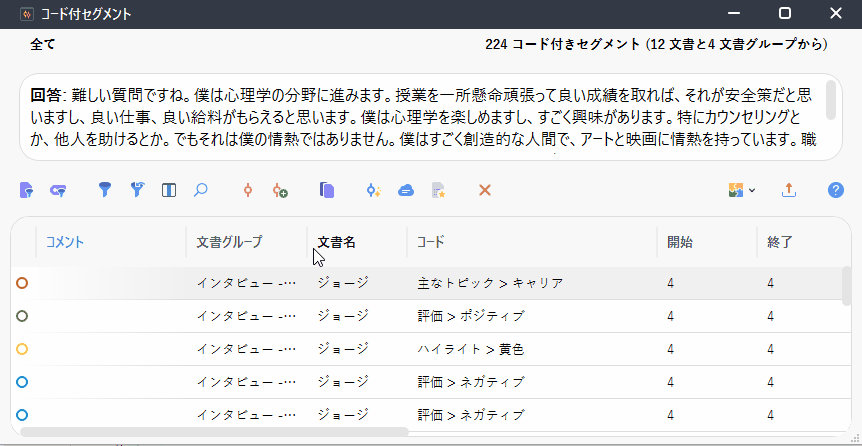Viewport: 862px width, 446px height.
Task: Click ジョージ in the 黄色 row
Action: pos(343,349)
